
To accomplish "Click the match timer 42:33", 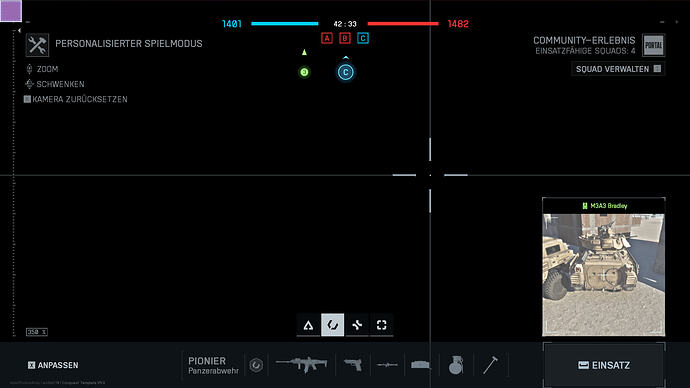I will coord(345,24).
